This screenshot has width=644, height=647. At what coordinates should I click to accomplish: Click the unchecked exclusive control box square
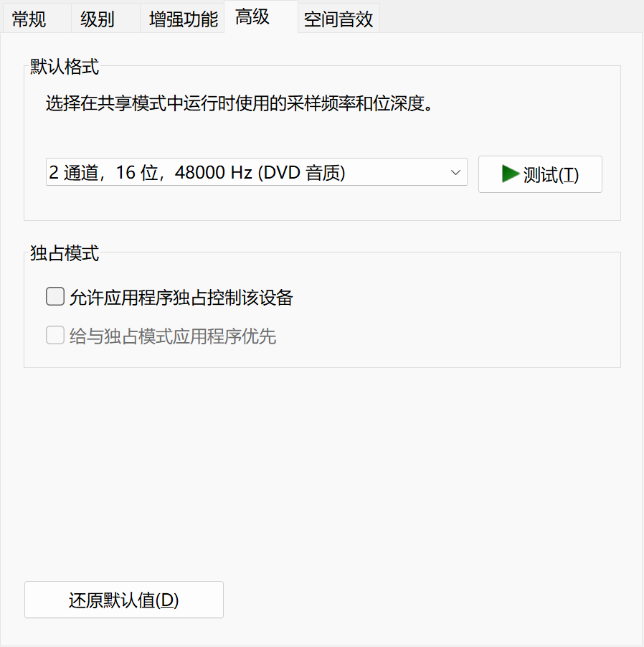55,296
